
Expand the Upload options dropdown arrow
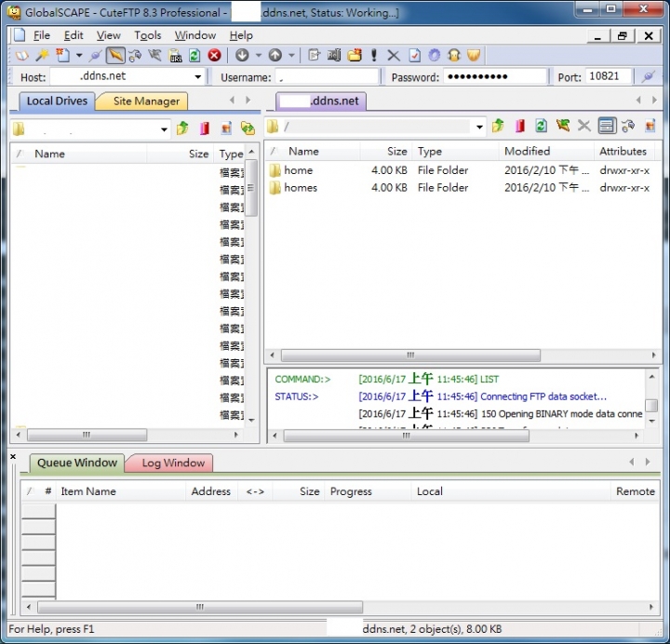coord(291,56)
